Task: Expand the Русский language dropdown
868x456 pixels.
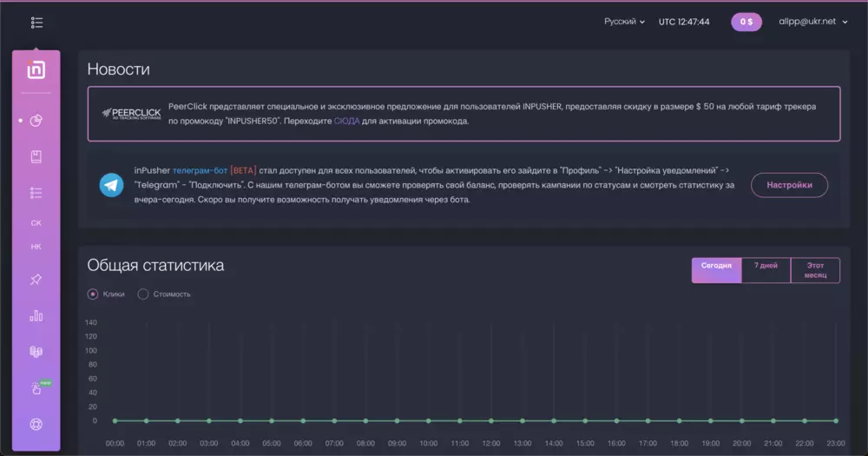Action: click(624, 22)
